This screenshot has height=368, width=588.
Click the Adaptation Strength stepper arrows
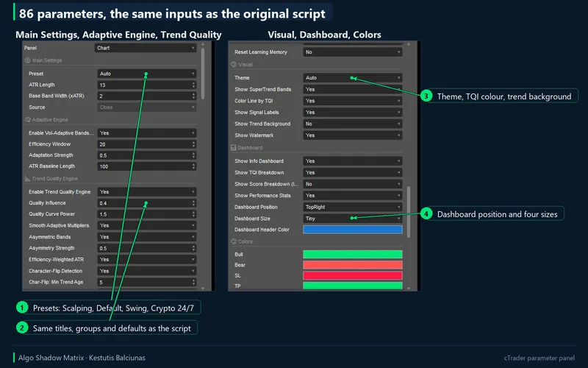193,155
